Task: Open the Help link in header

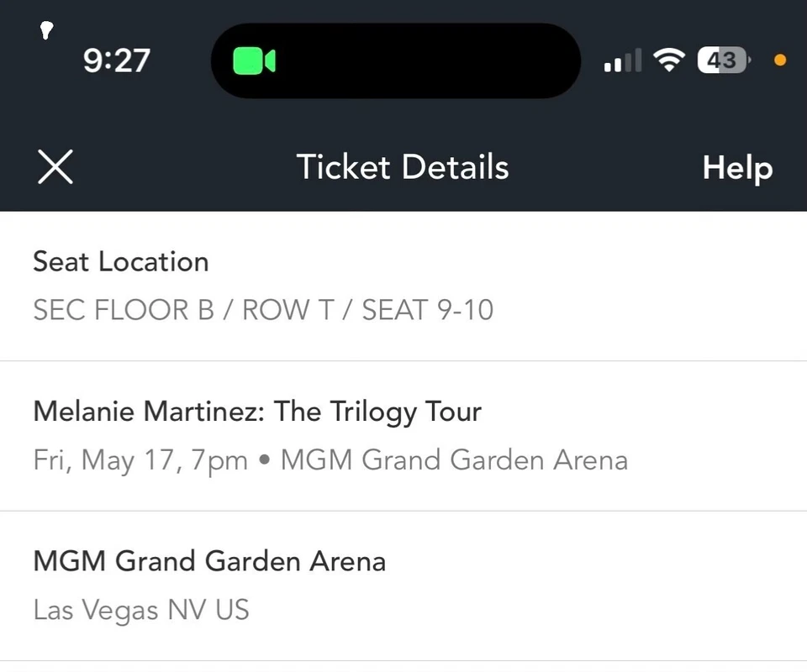Action: tap(737, 168)
